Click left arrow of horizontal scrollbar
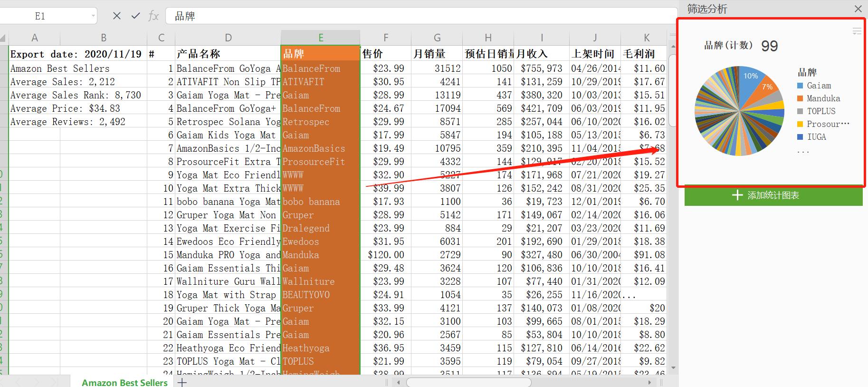 tap(399, 382)
